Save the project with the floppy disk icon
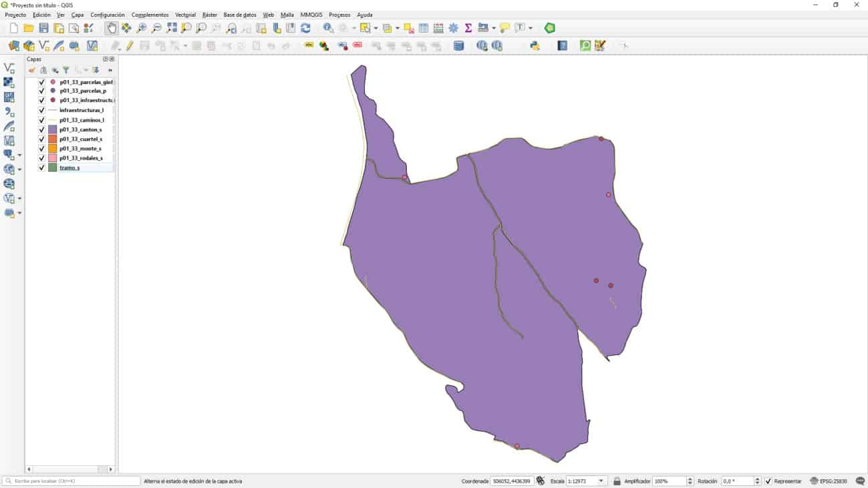868x488 pixels. click(x=43, y=28)
